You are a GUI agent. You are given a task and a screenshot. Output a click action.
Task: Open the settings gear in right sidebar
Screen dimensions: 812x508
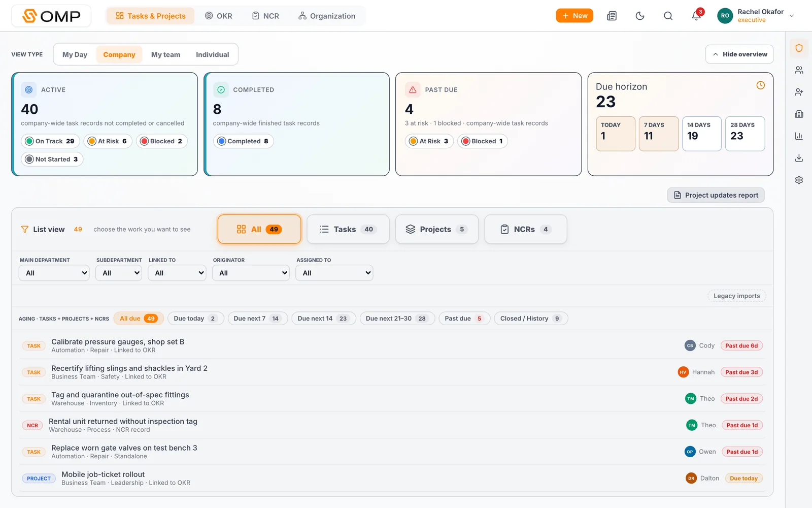click(799, 180)
